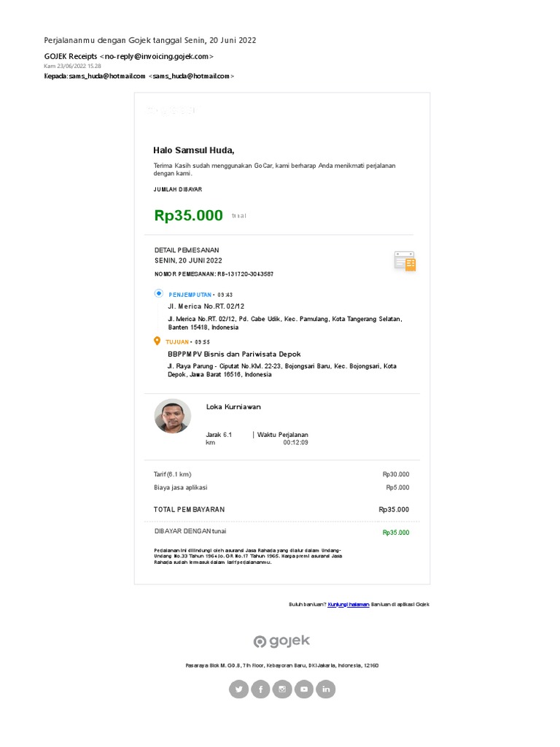
Task: Click the orange destination pin icon
Action: pos(157,341)
